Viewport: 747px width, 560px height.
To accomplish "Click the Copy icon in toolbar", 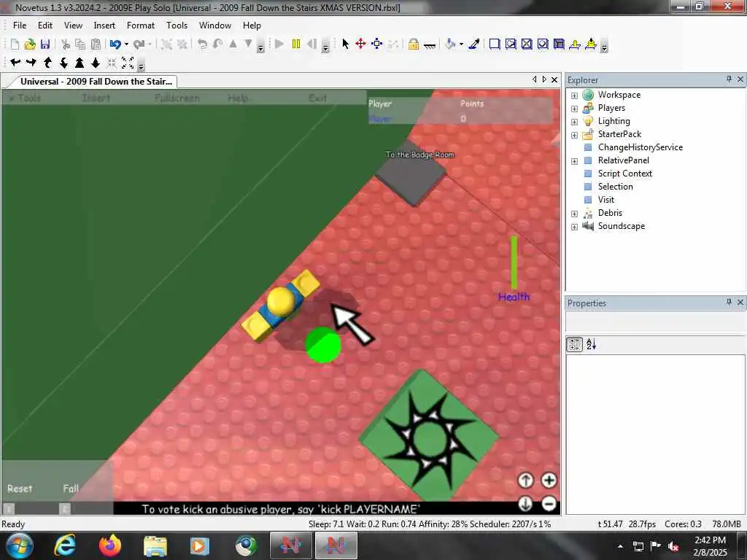I will coord(80,44).
